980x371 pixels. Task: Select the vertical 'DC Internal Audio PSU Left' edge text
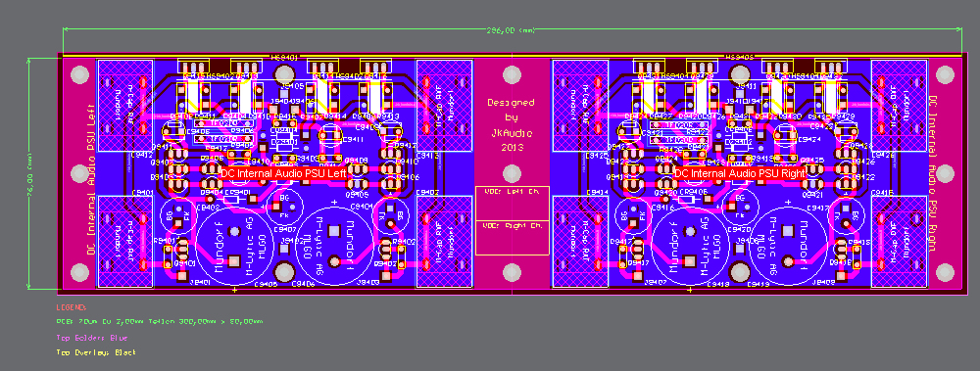91,179
